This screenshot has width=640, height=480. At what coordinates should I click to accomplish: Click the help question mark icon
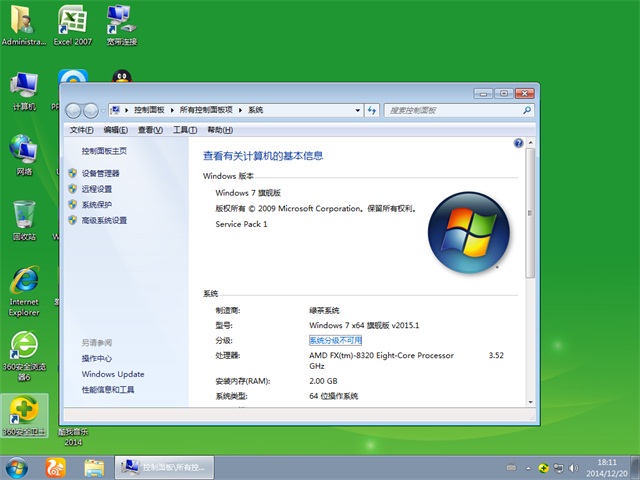(518, 144)
